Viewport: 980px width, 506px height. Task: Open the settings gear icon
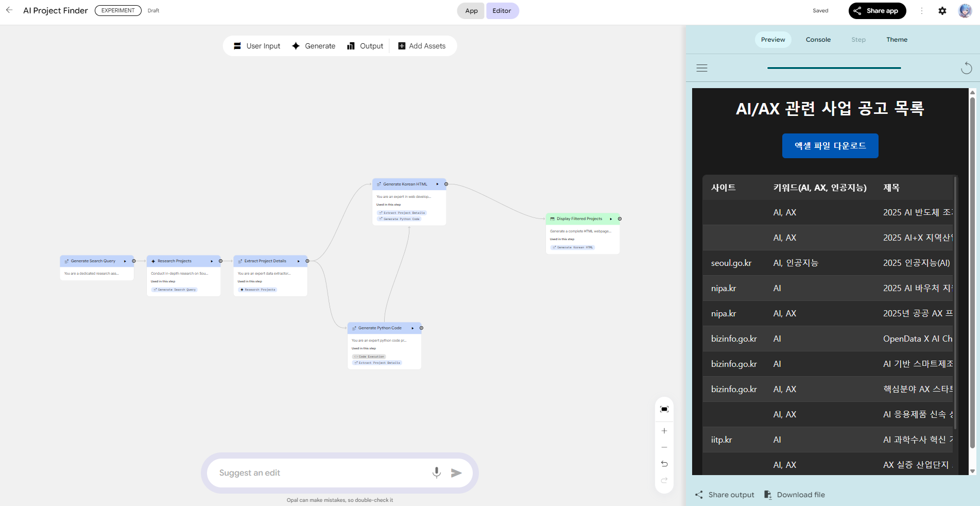(942, 11)
